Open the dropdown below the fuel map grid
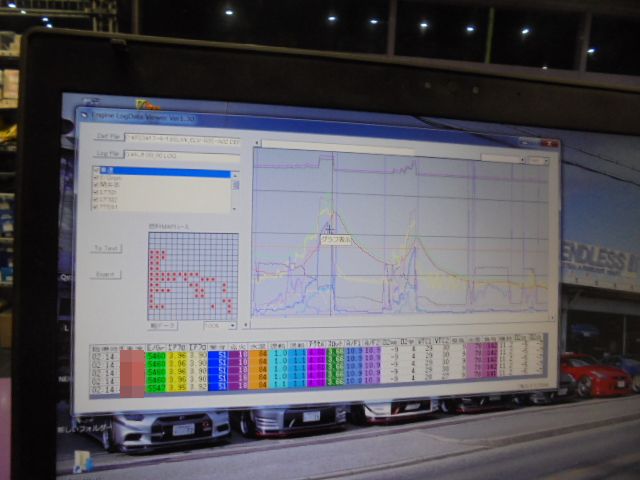 (x=219, y=325)
